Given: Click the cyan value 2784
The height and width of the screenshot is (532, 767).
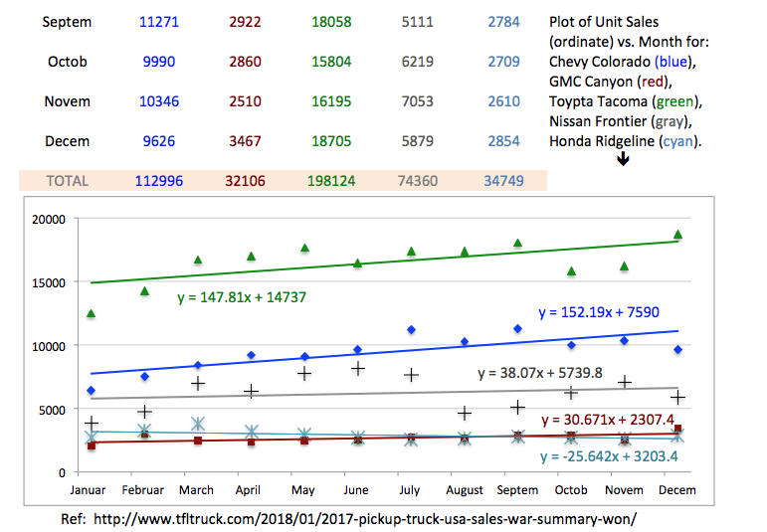Looking at the screenshot, I should click(x=503, y=22).
